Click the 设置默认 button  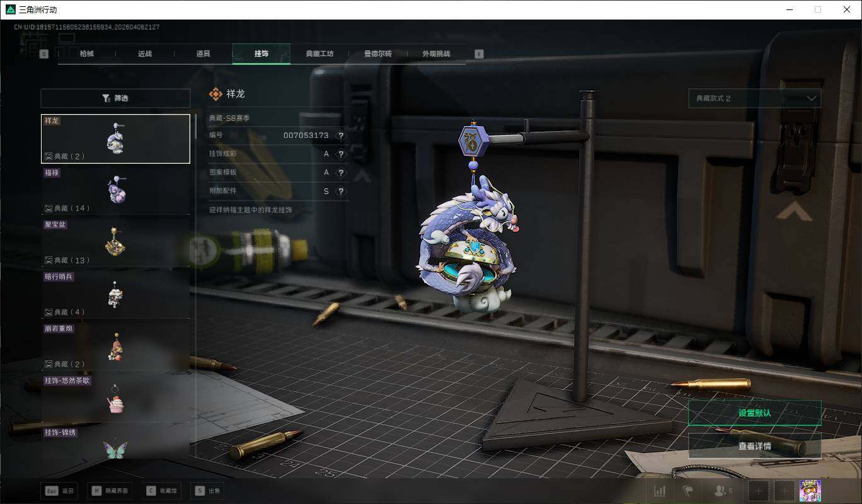[754, 413]
